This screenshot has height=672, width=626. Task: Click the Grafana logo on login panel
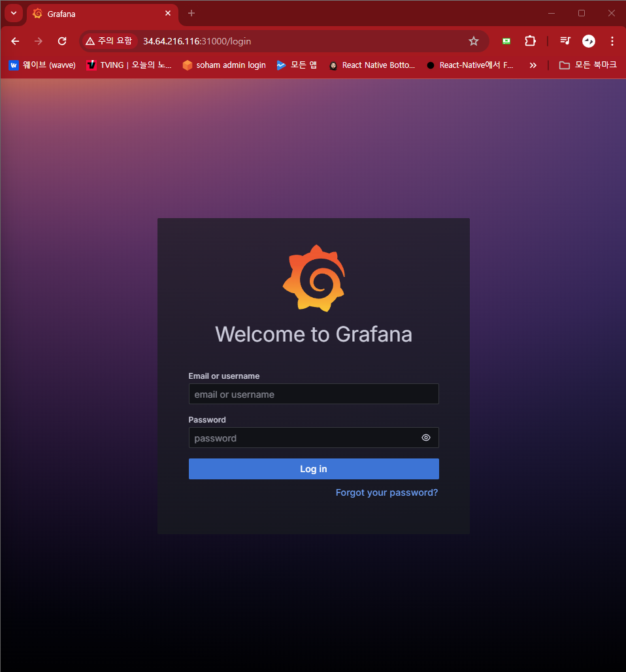pyautogui.click(x=314, y=278)
